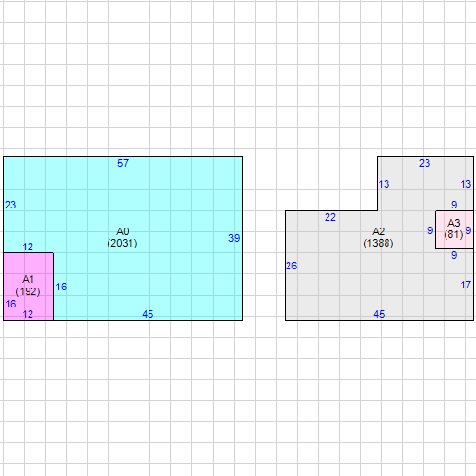476x476 pixels.
Task: Select the pink A3 (81) square
Action: point(454,229)
